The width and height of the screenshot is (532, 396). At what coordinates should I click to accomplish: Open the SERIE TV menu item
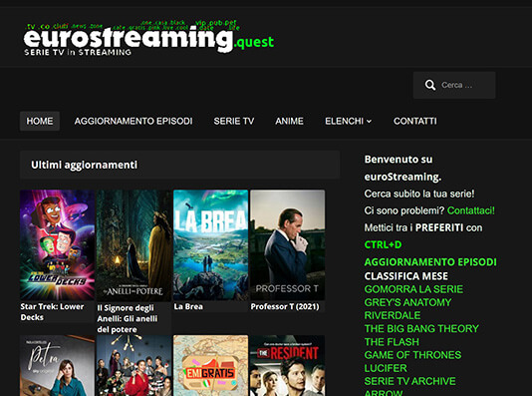tap(234, 121)
